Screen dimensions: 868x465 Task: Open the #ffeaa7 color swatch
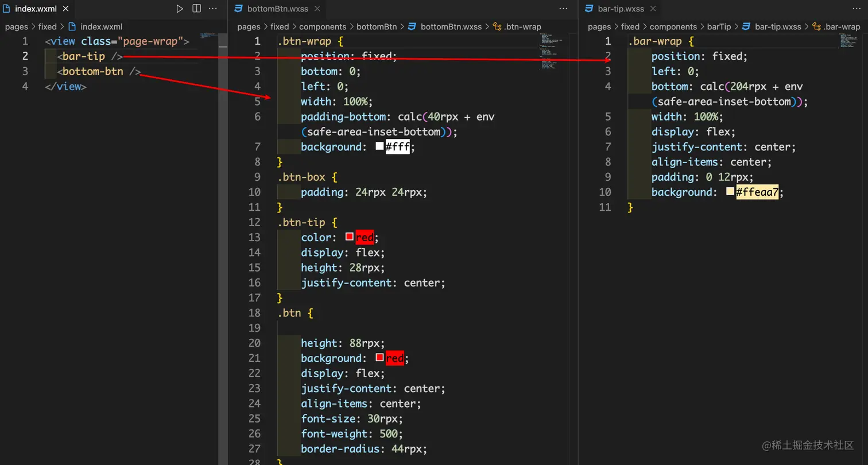(x=730, y=191)
